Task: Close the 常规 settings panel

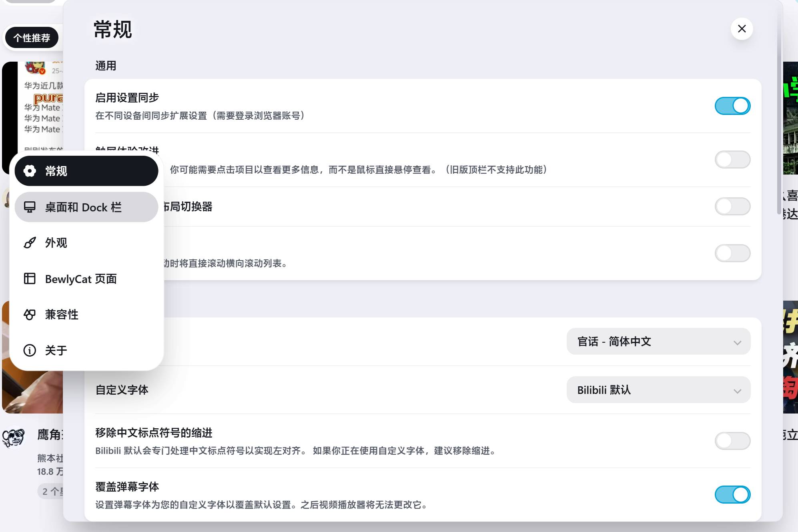Action: pos(742,29)
